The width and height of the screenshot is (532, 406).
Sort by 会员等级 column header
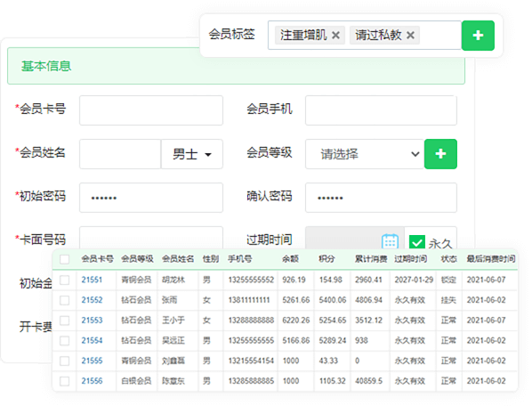pos(137,259)
